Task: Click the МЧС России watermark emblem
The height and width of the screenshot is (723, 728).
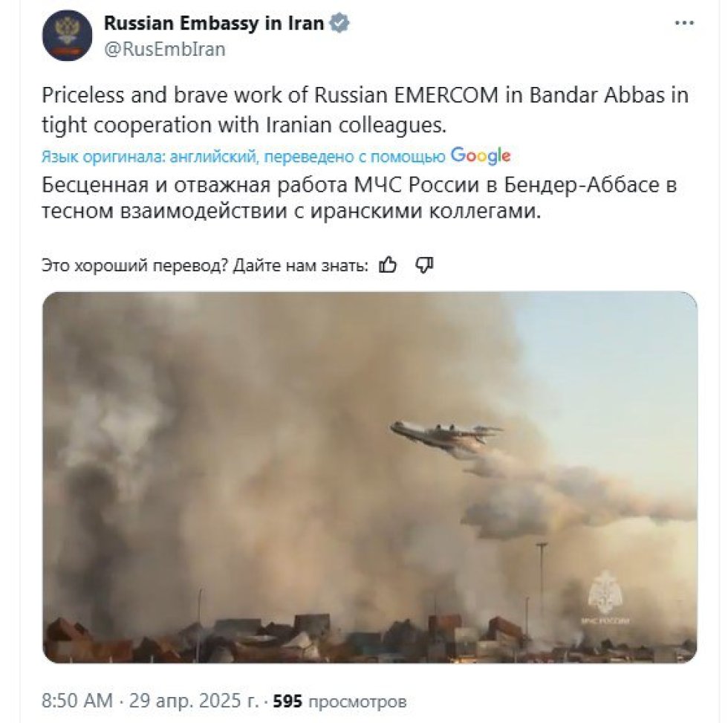Action: (605, 599)
